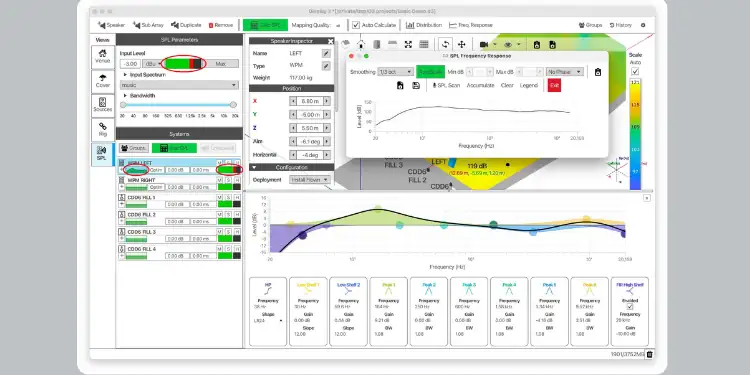Decrease the Z position value
Screen dimensions: 750x375
[293, 128]
